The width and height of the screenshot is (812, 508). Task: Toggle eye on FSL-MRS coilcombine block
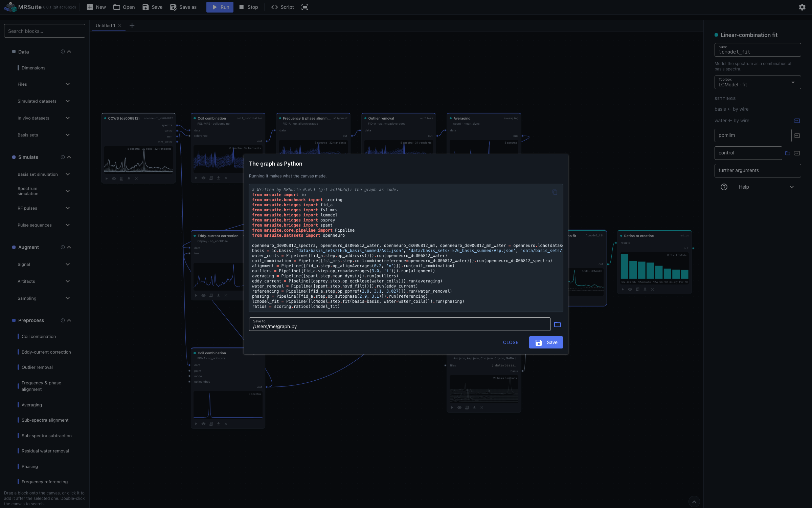tap(203, 178)
